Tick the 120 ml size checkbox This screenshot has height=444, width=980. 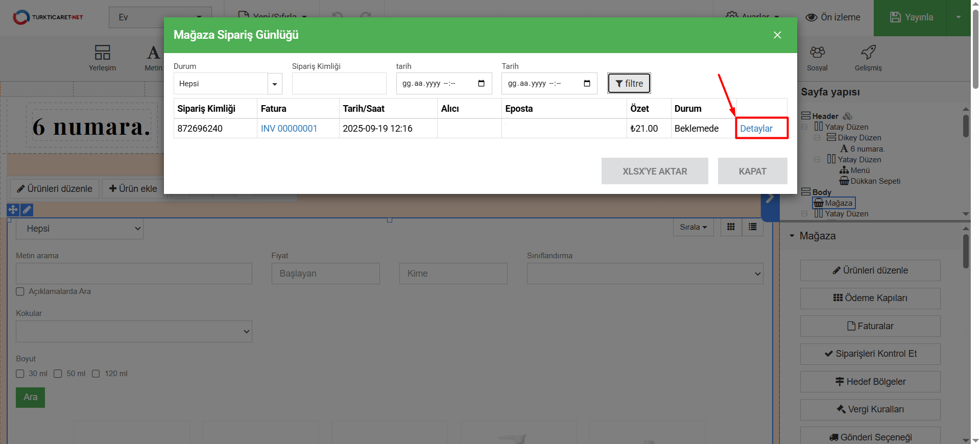(x=96, y=374)
